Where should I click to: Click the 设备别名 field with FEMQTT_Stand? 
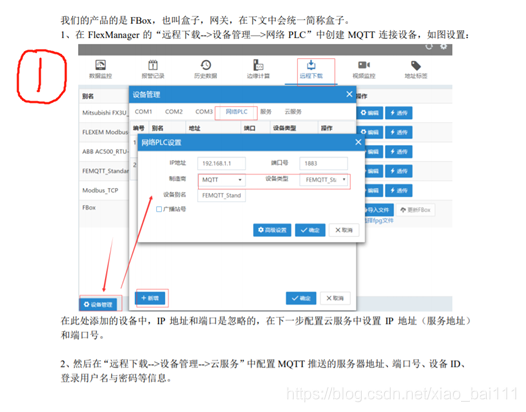click(x=221, y=195)
